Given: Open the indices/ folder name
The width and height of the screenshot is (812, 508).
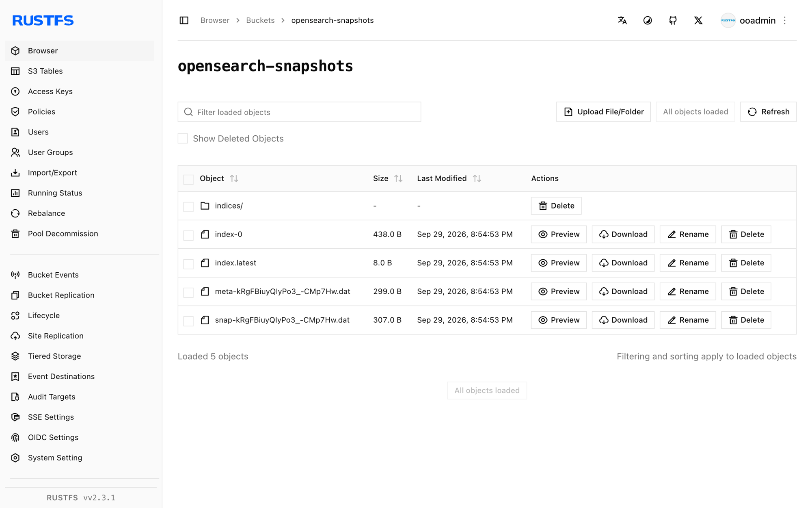Looking at the screenshot, I should click(229, 206).
